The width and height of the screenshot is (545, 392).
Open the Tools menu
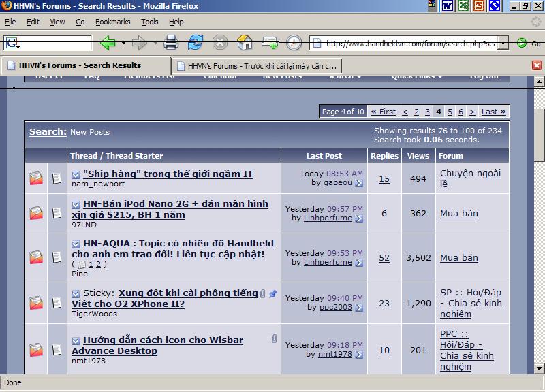(x=150, y=22)
